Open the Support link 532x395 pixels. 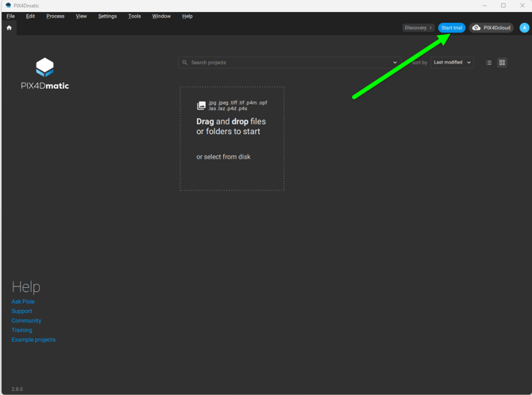coord(21,311)
